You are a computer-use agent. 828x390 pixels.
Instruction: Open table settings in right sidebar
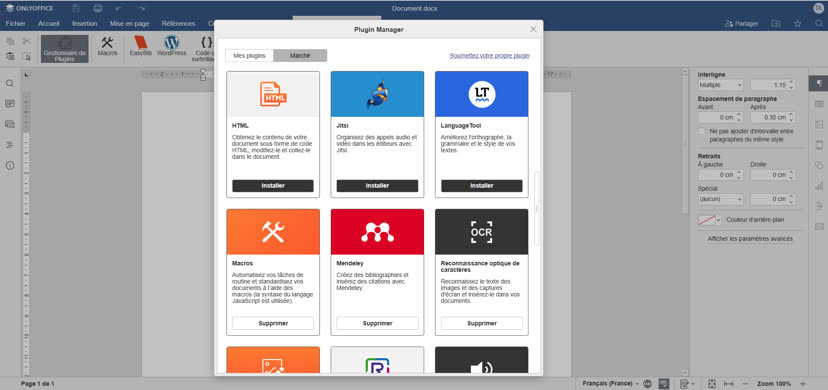point(819,104)
